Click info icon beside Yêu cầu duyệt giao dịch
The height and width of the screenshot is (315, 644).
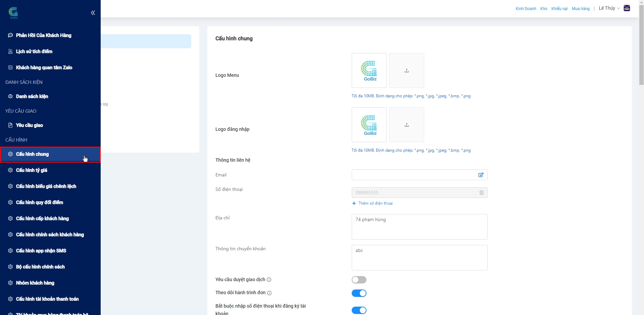click(269, 280)
